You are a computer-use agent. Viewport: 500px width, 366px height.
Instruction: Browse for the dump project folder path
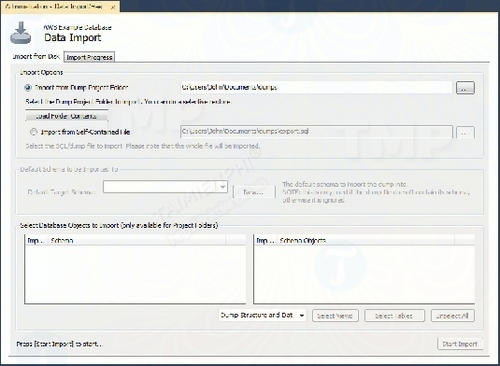(x=465, y=88)
